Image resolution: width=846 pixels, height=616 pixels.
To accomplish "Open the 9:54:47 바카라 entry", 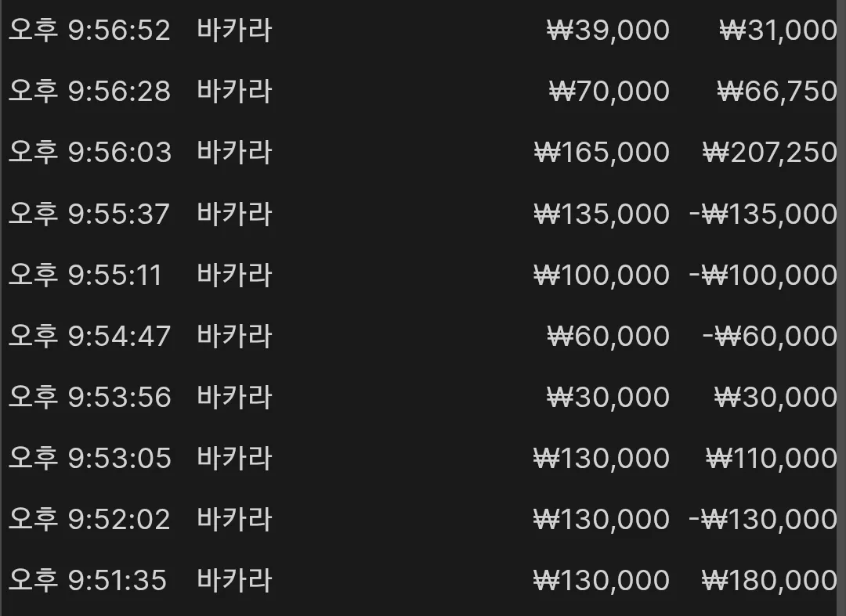I will pyautogui.click(x=423, y=336).
